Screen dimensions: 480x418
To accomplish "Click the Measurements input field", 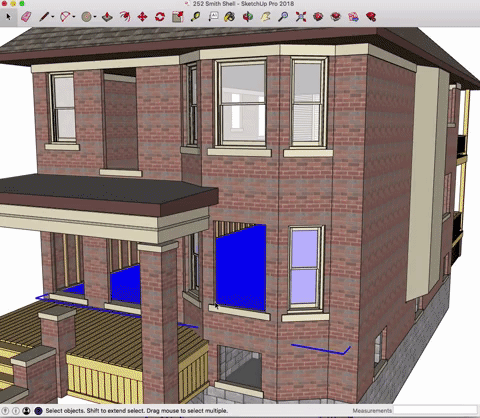I will [x=435, y=410].
